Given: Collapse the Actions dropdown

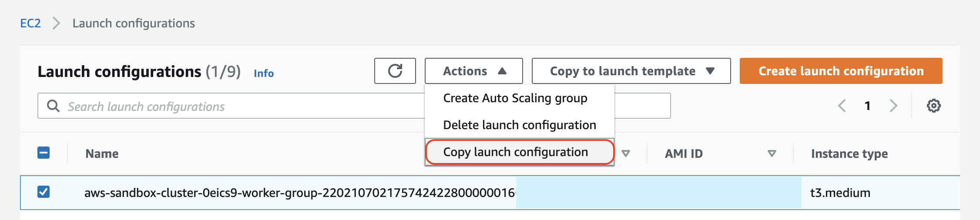Looking at the screenshot, I should click(473, 71).
